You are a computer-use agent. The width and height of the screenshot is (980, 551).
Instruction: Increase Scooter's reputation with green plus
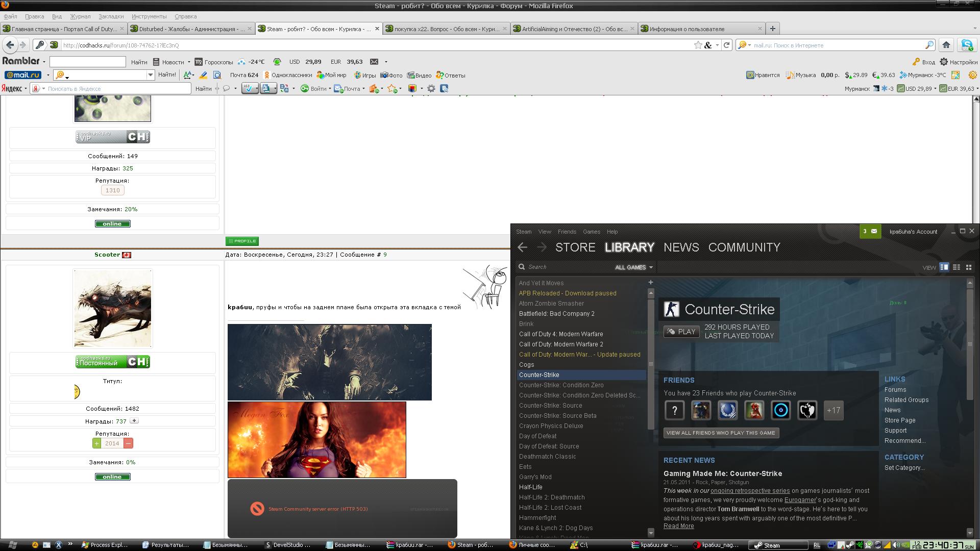(97, 443)
